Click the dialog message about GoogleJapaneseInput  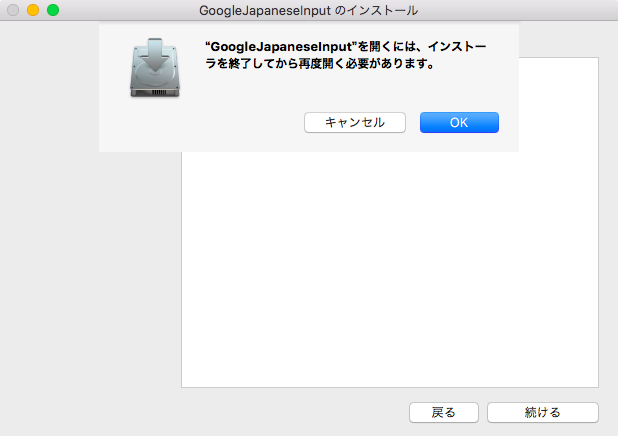[x=346, y=55]
